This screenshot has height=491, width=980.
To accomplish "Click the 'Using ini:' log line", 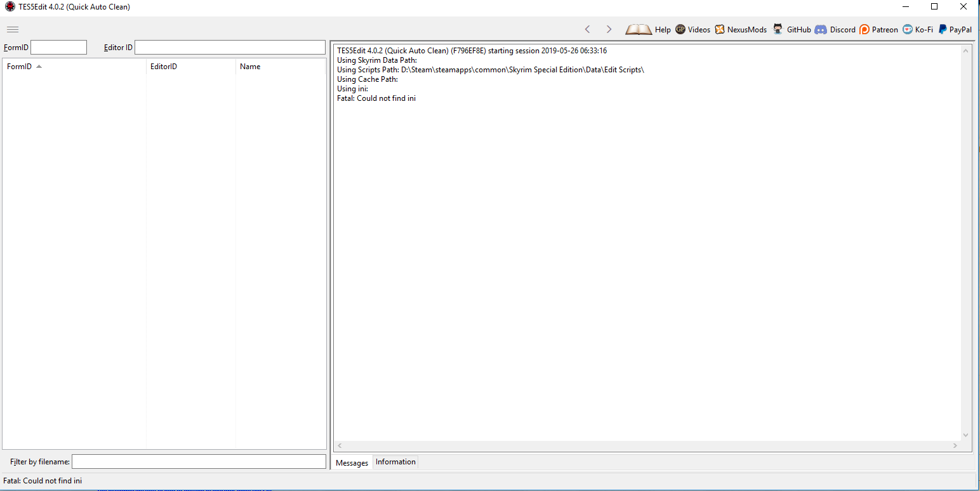I will [x=352, y=89].
